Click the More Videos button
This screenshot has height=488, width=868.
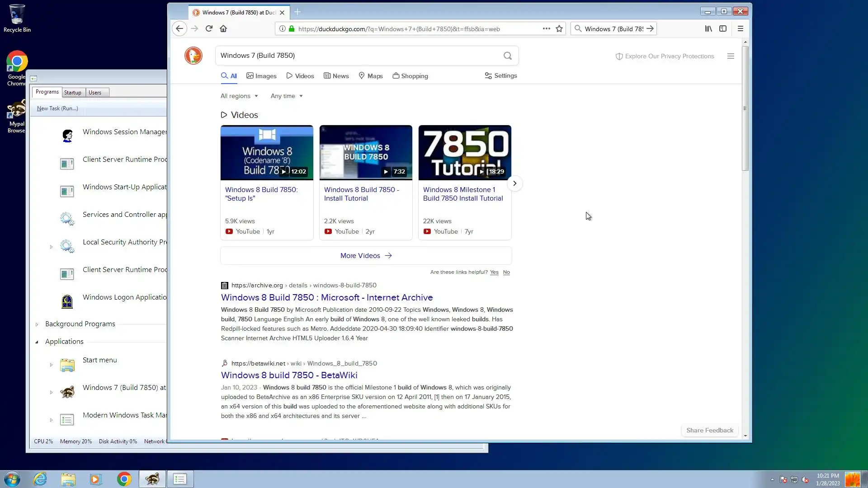(366, 255)
